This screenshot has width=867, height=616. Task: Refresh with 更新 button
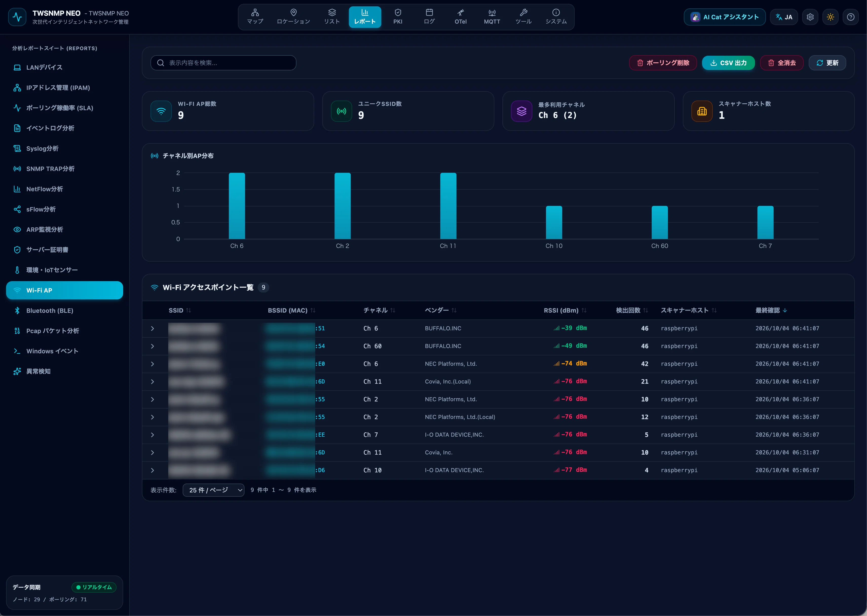[x=827, y=63]
